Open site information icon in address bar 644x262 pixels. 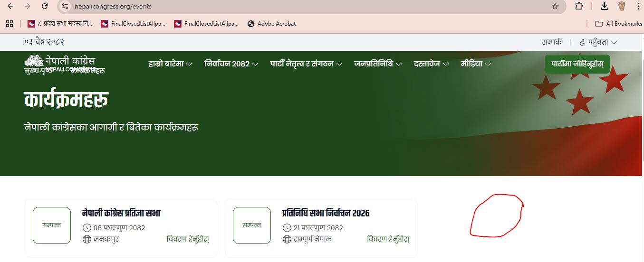(66, 6)
